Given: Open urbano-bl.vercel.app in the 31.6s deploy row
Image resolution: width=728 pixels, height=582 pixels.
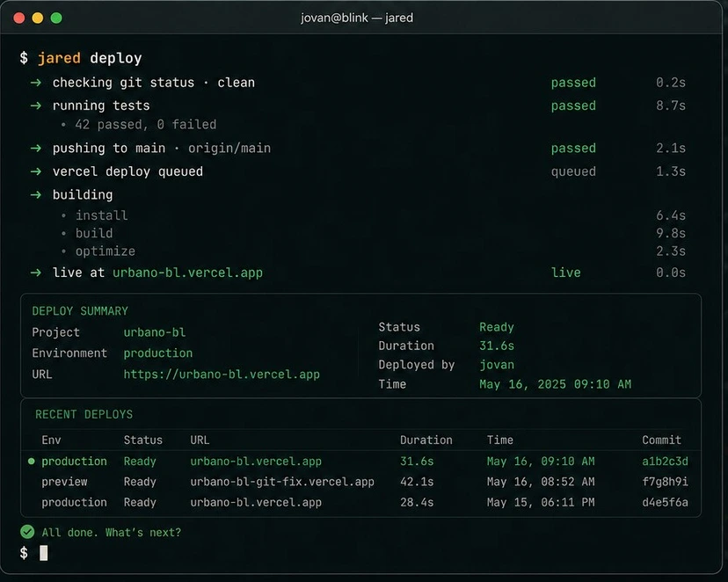Looking at the screenshot, I should [256, 462].
